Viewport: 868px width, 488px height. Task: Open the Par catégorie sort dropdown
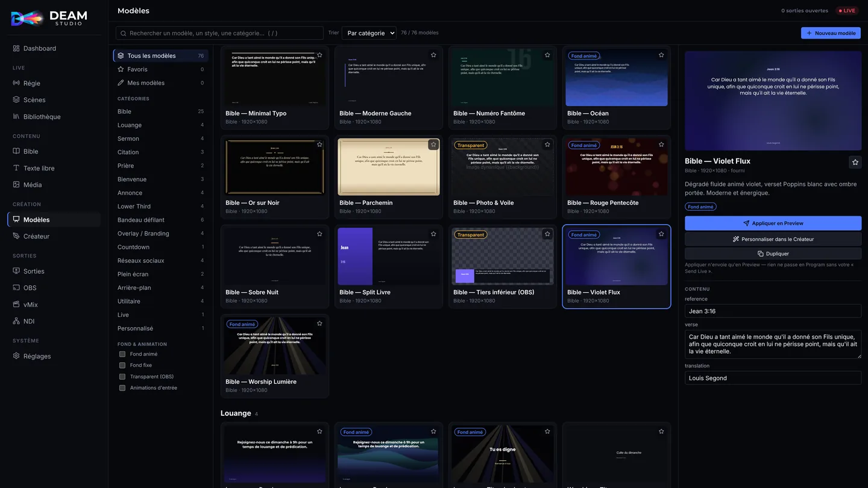369,33
